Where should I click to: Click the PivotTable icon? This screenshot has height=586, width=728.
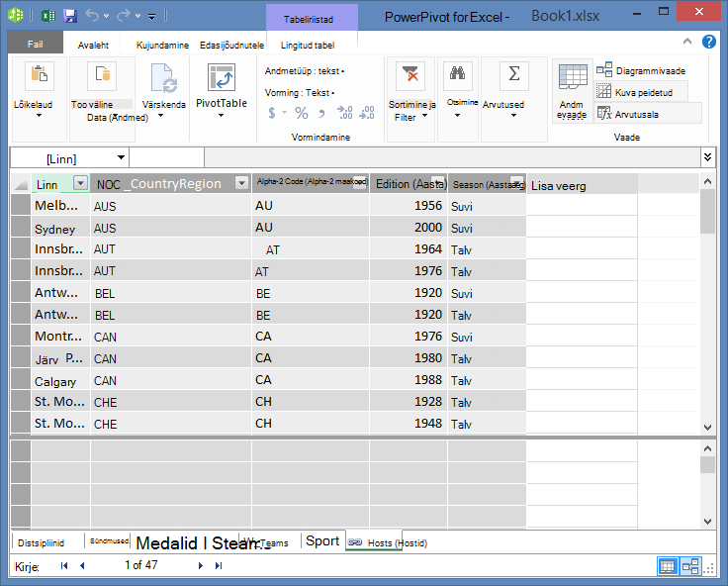coord(222,77)
